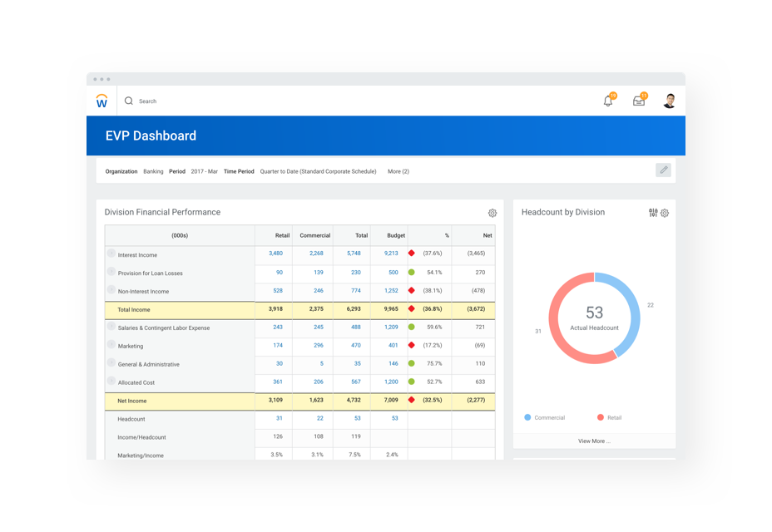This screenshot has width=772, height=532.
Task: Open Headcount by Division gear settings
Action: pos(665,213)
